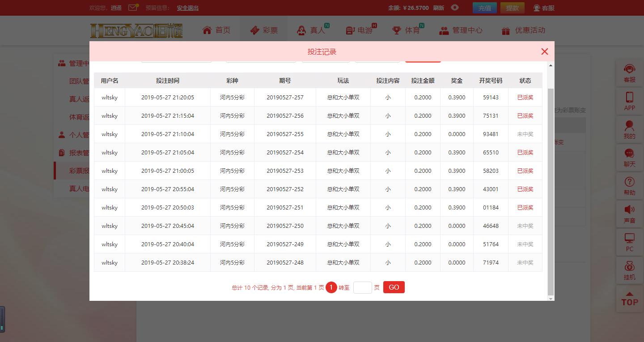Click period number 20190527-254
Viewport: 644px width, 342px height.
click(x=285, y=152)
